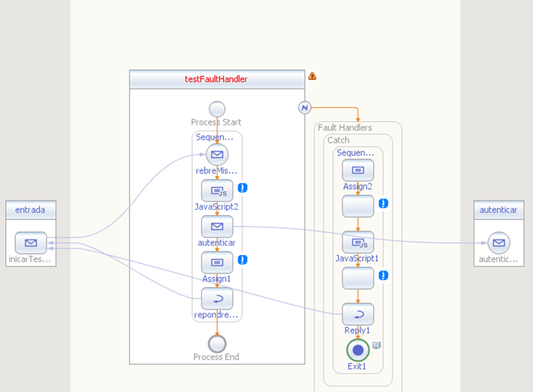Select the repondre... reply activity
Image resolution: width=533 pixels, height=392 pixels.
(217, 298)
